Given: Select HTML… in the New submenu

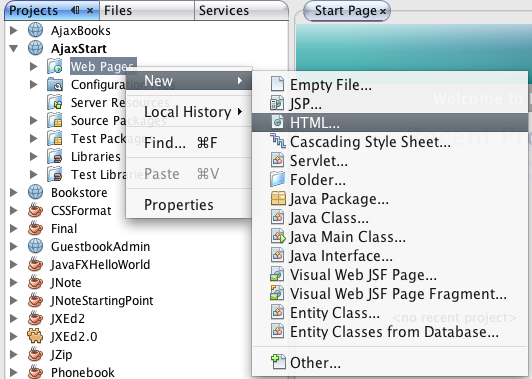Looking at the screenshot, I should click(390, 122).
